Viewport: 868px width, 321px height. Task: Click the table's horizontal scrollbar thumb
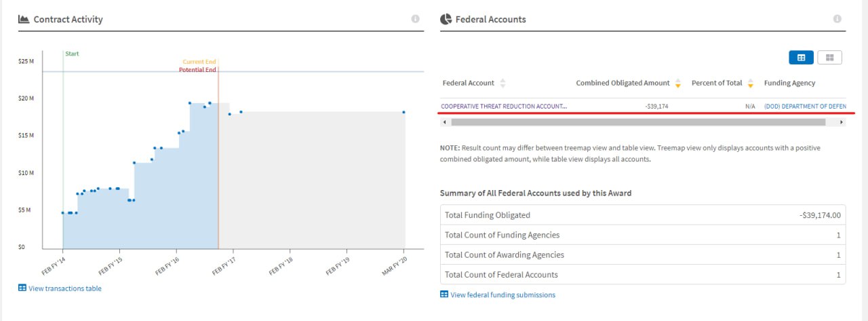coord(638,122)
